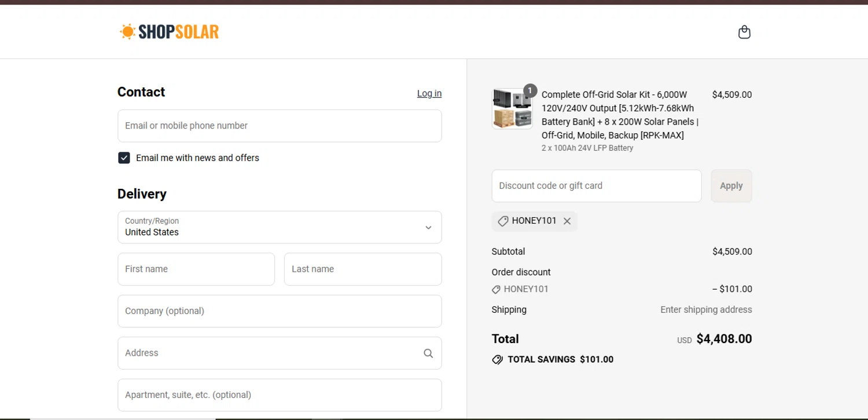Click the Log in link
The width and height of the screenshot is (868, 420).
[429, 93]
